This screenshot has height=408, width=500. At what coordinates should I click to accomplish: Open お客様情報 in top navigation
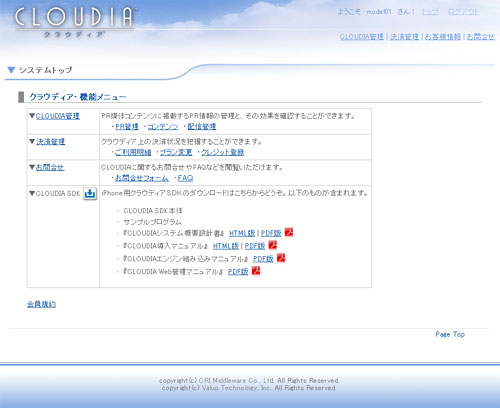(x=442, y=36)
